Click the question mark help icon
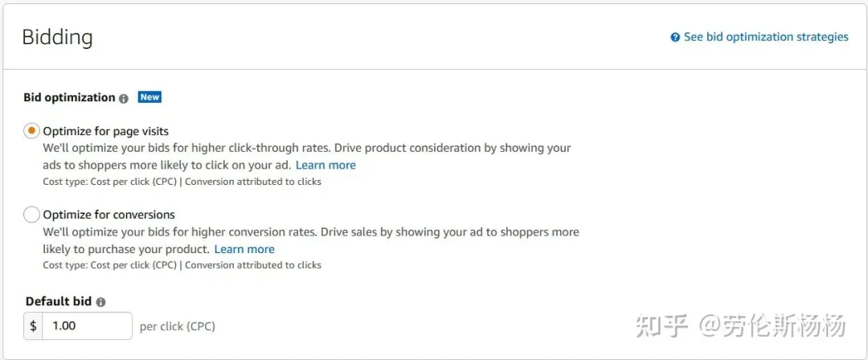 (x=675, y=37)
